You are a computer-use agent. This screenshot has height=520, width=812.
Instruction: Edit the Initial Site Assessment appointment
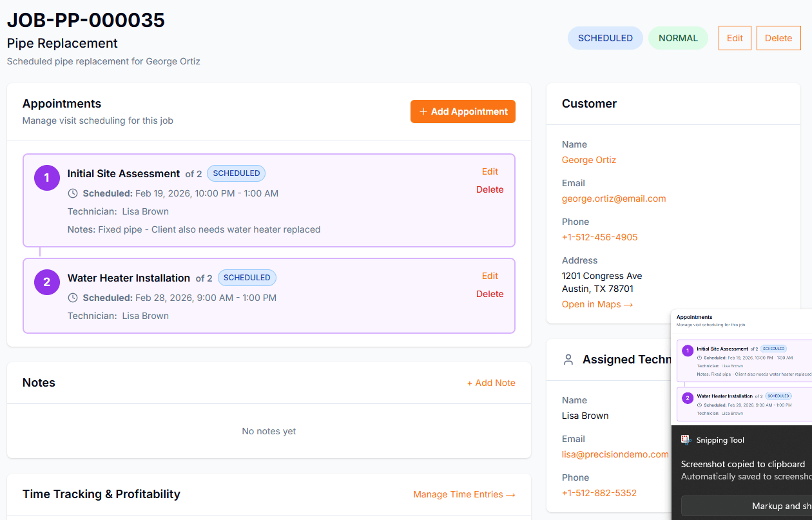coord(490,171)
